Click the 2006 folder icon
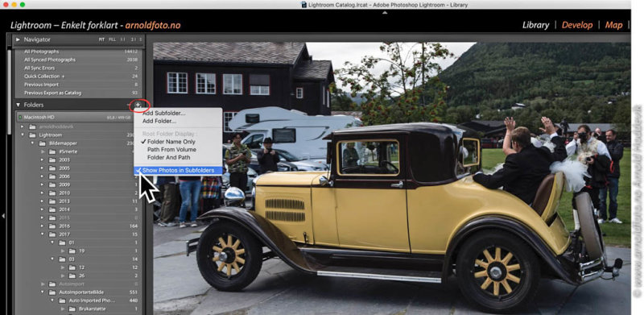 pos(52,176)
